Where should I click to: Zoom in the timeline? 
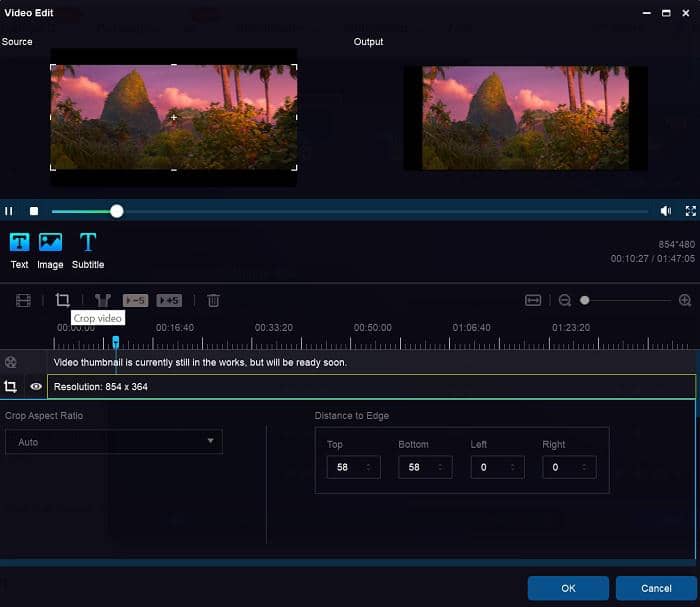[685, 300]
